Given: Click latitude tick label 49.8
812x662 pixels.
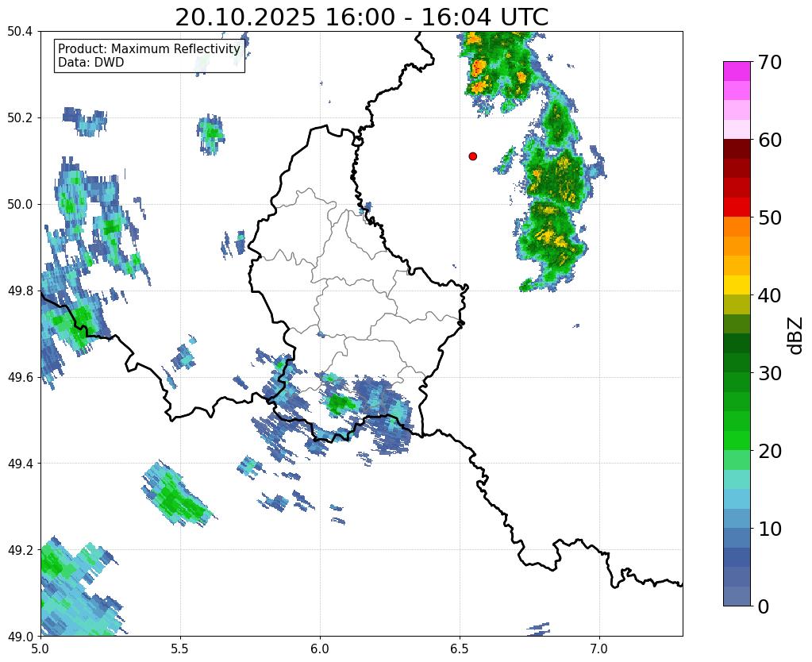Looking at the screenshot, I should click(20, 291).
